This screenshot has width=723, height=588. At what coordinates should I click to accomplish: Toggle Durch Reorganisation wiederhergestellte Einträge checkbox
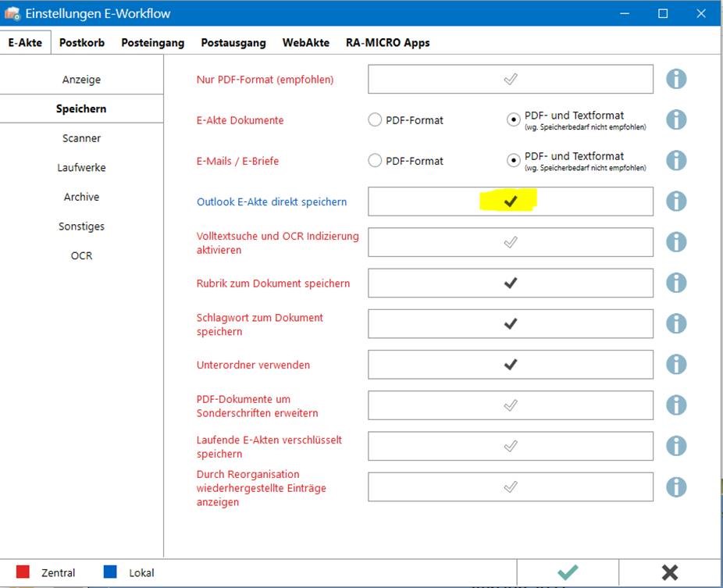pyautogui.click(x=511, y=487)
